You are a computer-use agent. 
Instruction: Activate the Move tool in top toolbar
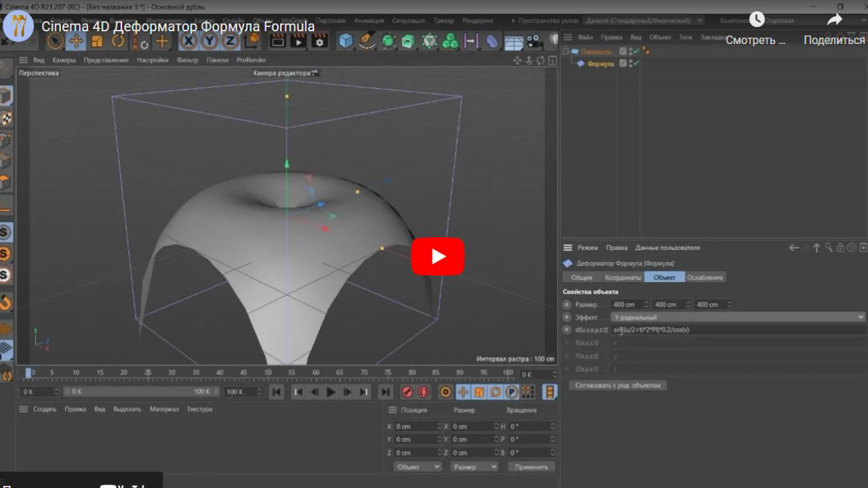point(76,41)
